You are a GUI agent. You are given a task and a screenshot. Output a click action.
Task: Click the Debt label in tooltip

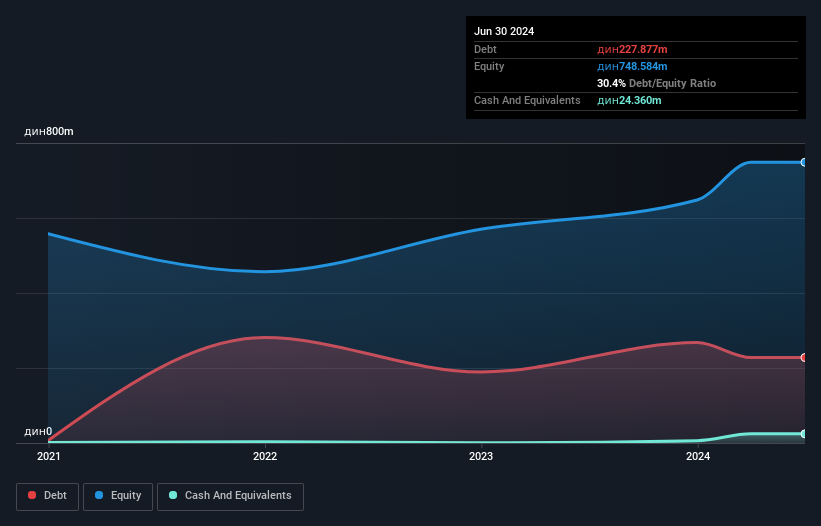tap(485, 49)
